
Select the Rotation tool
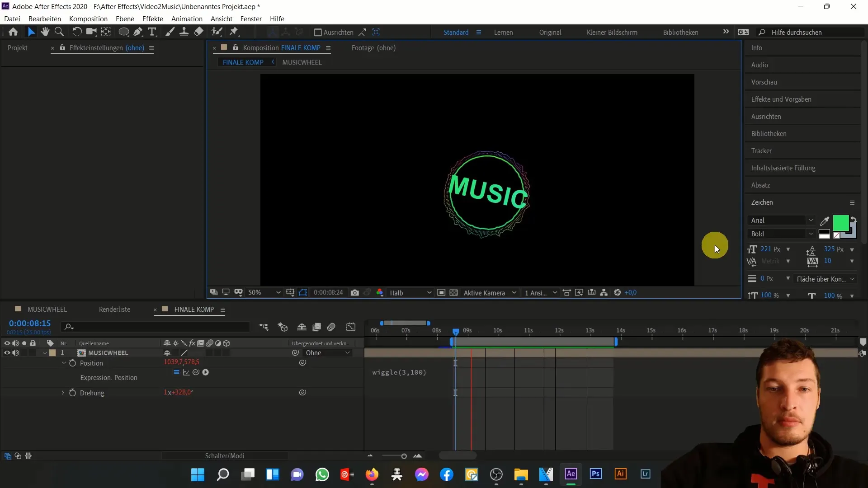pyautogui.click(x=77, y=32)
